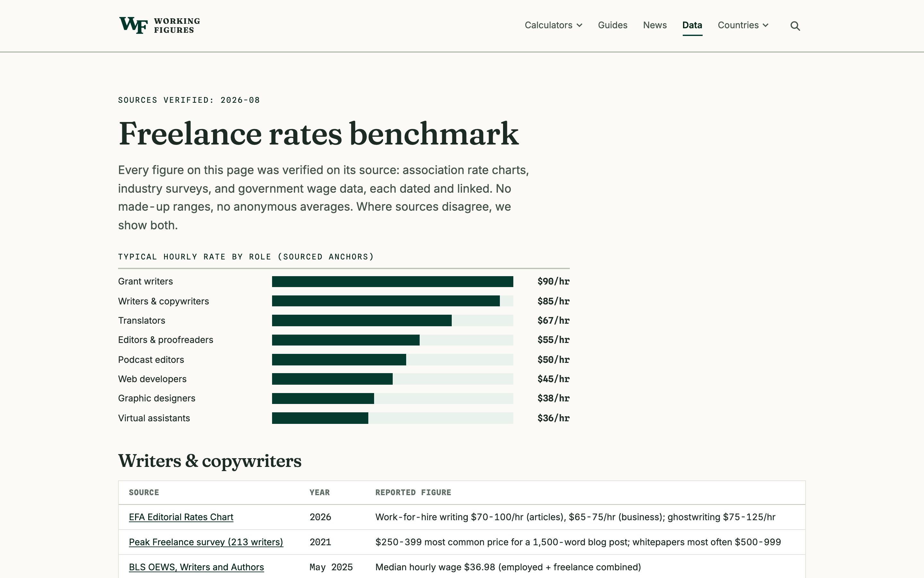
Task: Click the 'Work-for-hire writing $70-100/hr' cell
Action: (575, 517)
